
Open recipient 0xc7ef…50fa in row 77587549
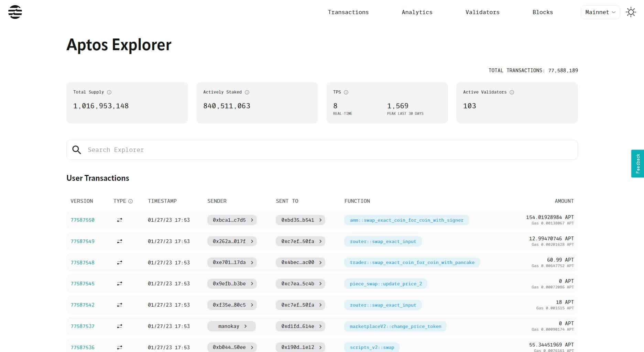point(301,241)
